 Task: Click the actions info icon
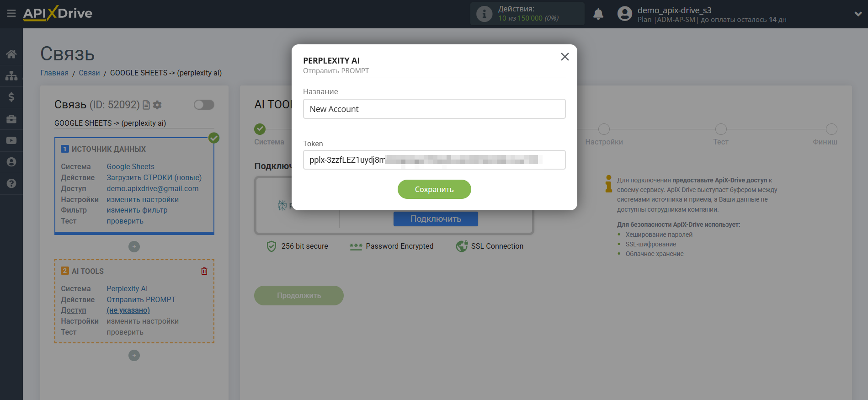(484, 14)
